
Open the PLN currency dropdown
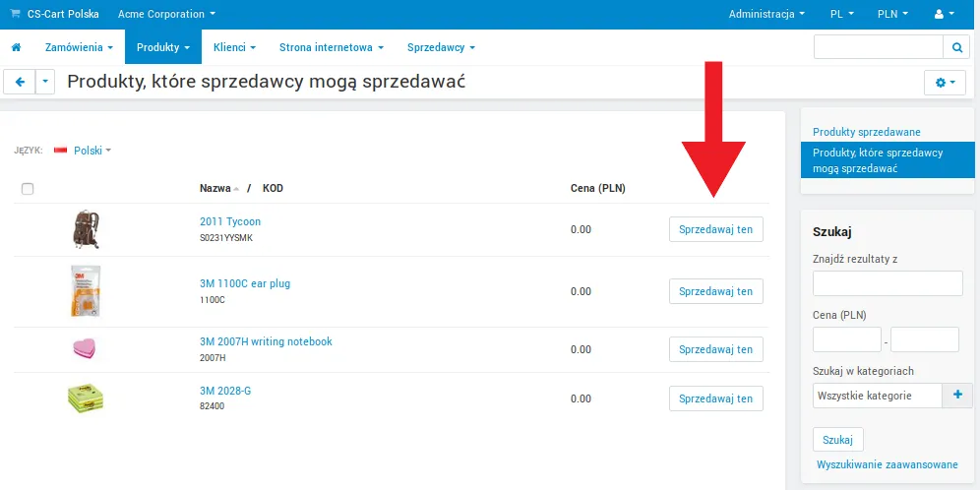892,14
